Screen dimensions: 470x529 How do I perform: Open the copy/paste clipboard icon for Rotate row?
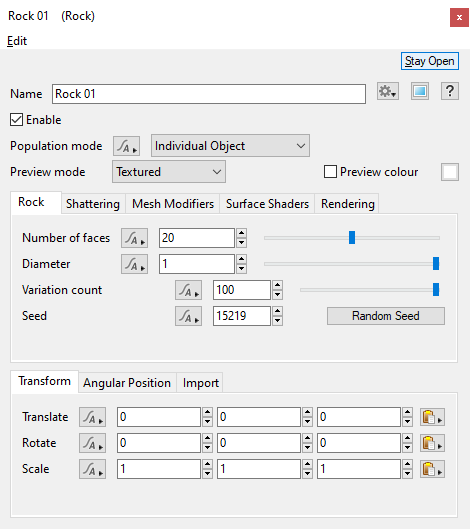point(432,443)
